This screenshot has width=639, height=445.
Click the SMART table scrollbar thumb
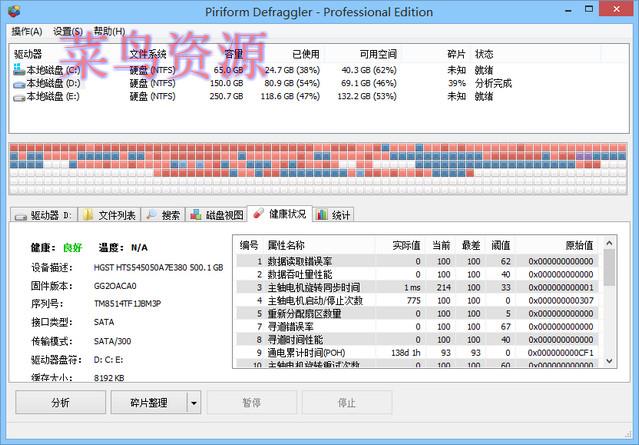609,268
